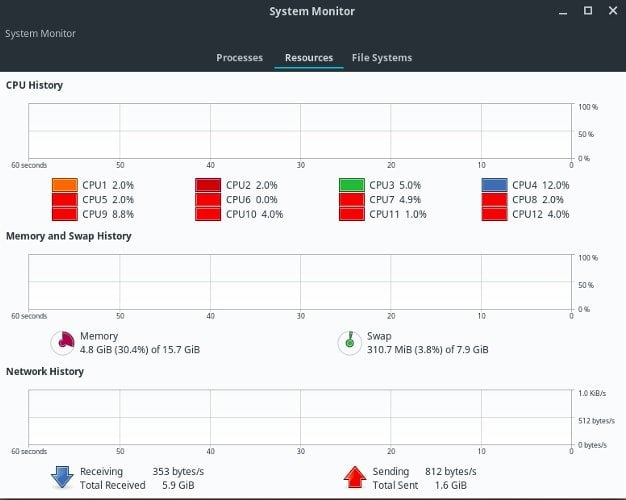Viewport: 626px width, 500px height.
Task: Open the CPU9 color picker swatch
Action: 65,214
